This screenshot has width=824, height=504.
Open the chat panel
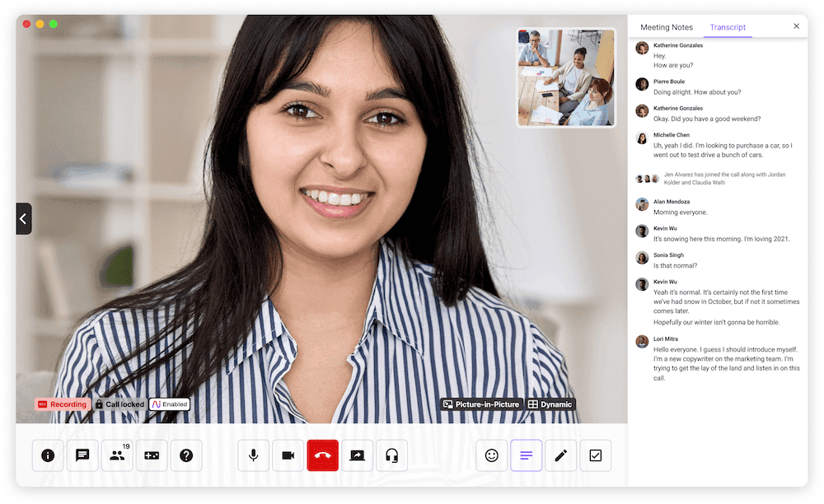[x=82, y=455]
